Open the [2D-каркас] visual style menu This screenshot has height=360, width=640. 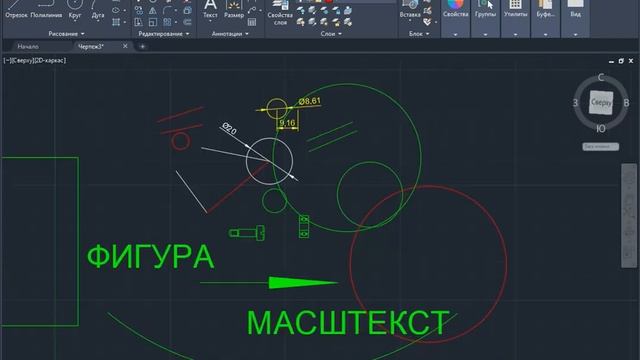(50, 60)
